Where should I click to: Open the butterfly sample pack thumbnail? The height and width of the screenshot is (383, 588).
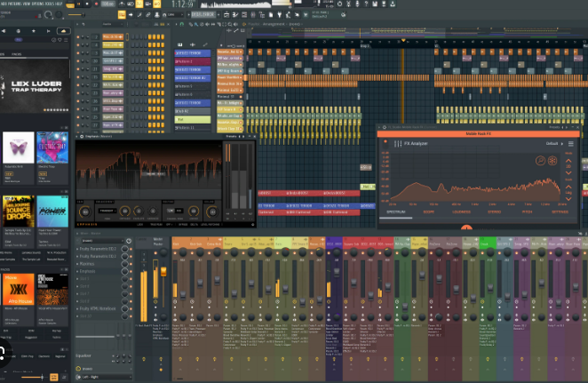(x=18, y=147)
